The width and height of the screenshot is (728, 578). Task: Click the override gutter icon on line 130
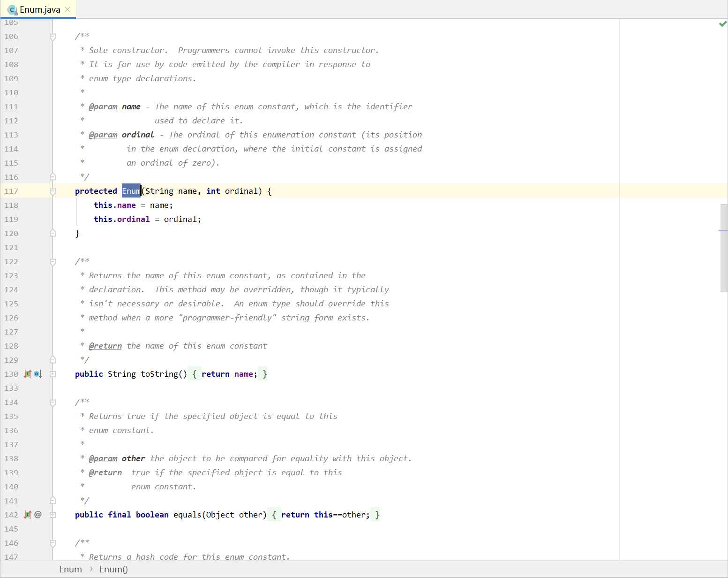coord(28,374)
